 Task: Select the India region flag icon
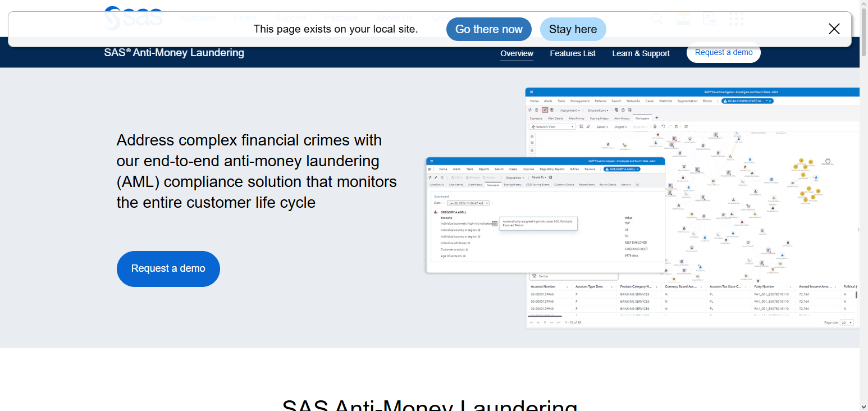point(683,19)
